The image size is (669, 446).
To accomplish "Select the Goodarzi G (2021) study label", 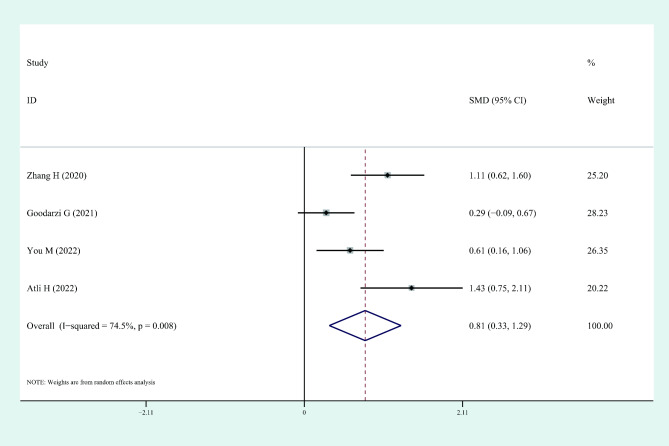I will point(62,213).
